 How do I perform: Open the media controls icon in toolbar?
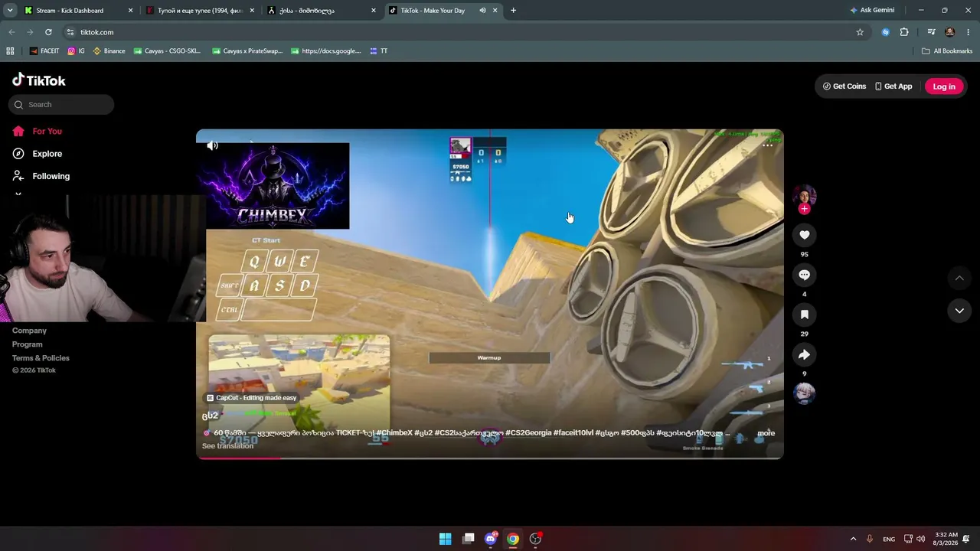[x=931, y=32]
